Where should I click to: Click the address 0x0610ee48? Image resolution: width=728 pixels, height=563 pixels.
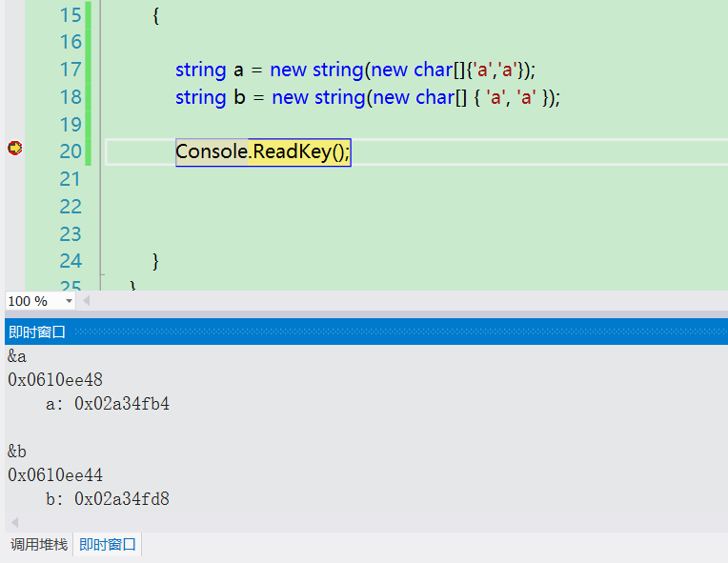55,380
